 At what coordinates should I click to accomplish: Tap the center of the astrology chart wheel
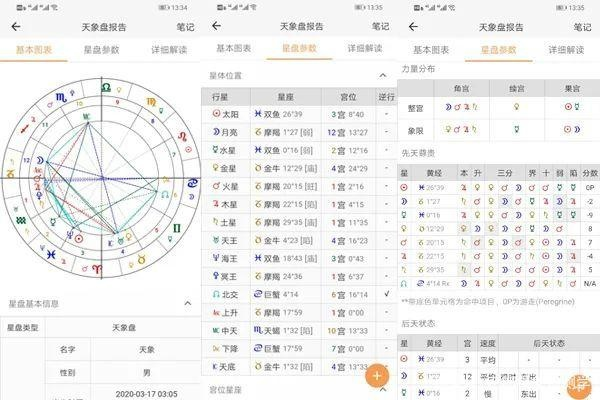click(x=99, y=179)
